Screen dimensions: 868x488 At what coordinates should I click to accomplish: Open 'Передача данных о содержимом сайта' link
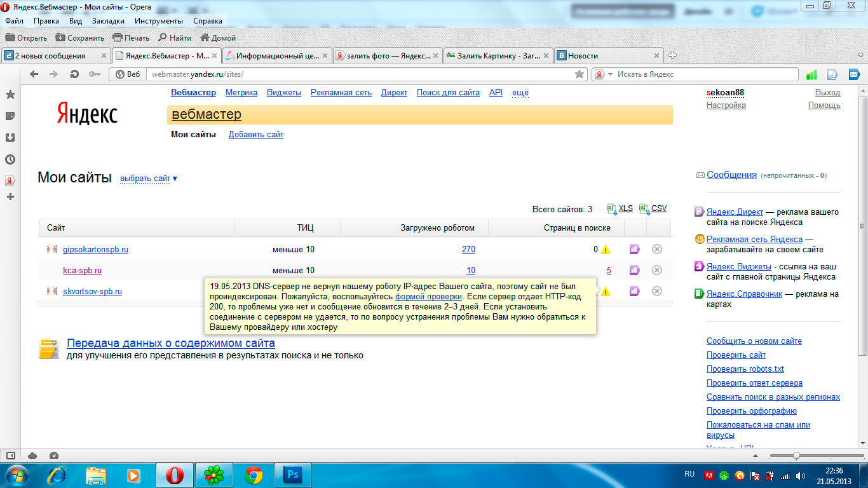171,343
